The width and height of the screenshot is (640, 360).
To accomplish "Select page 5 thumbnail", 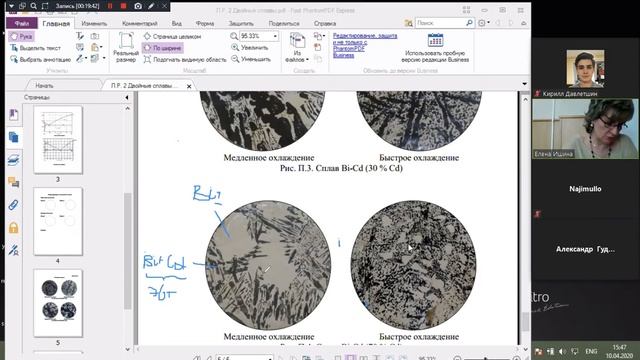I will click(58, 303).
